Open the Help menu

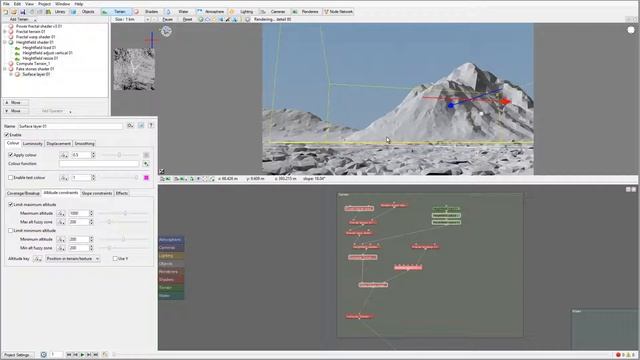click(79, 4)
